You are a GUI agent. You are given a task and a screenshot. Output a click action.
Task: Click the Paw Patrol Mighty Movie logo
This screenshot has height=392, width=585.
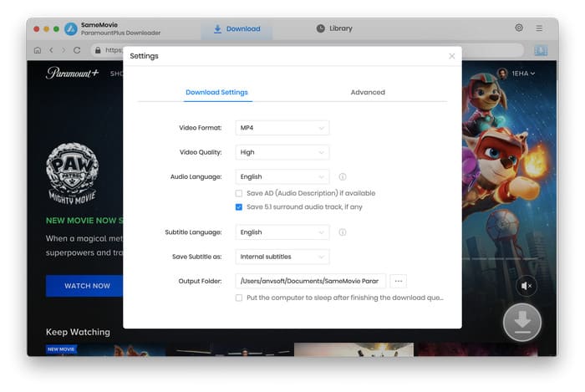point(72,174)
